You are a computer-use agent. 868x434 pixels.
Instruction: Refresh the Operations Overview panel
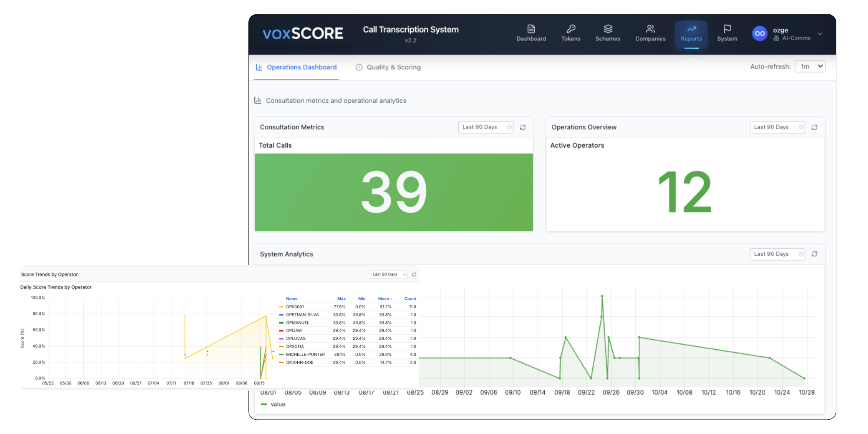(814, 128)
